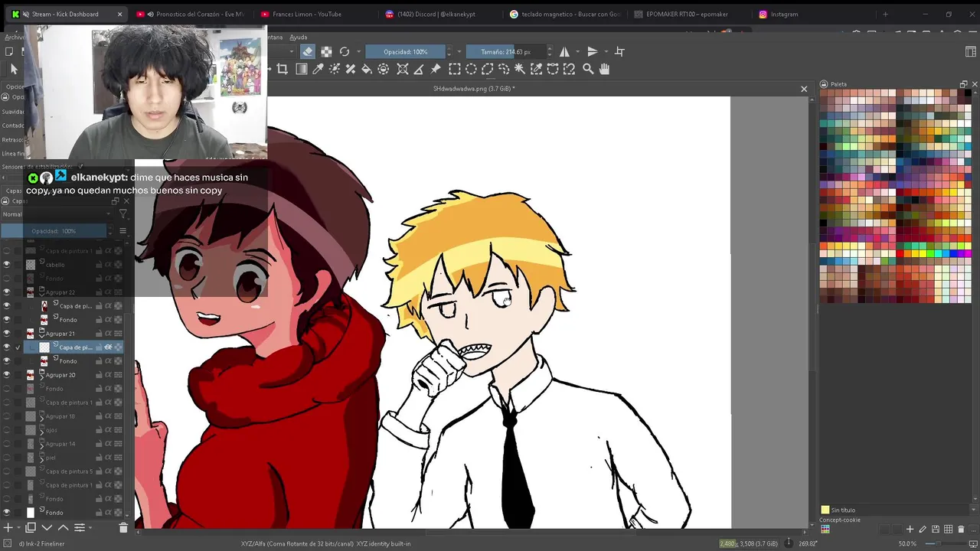Screen dimensions: 980x551
Task: Select the Capa de pintura layer in Agrupar 21
Action: point(73,347)
